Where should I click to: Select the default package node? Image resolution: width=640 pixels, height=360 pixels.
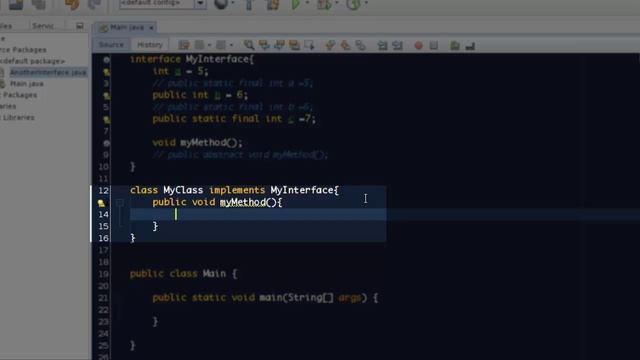point(33,61)
